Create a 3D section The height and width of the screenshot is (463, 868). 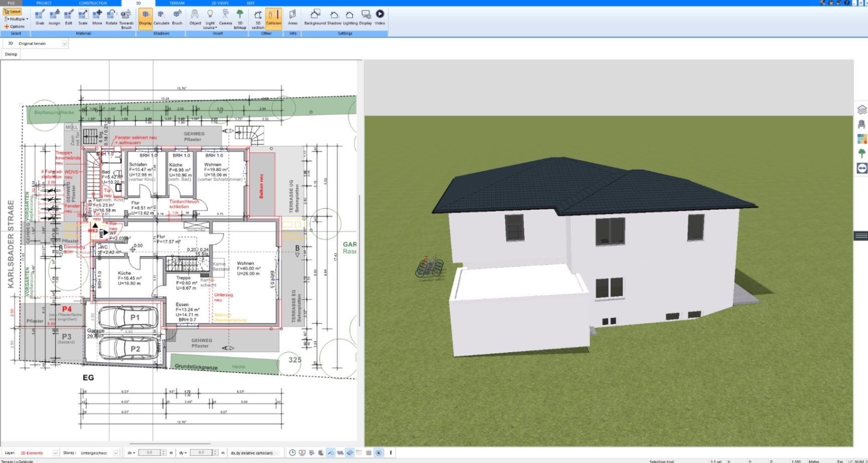point(258,19)
